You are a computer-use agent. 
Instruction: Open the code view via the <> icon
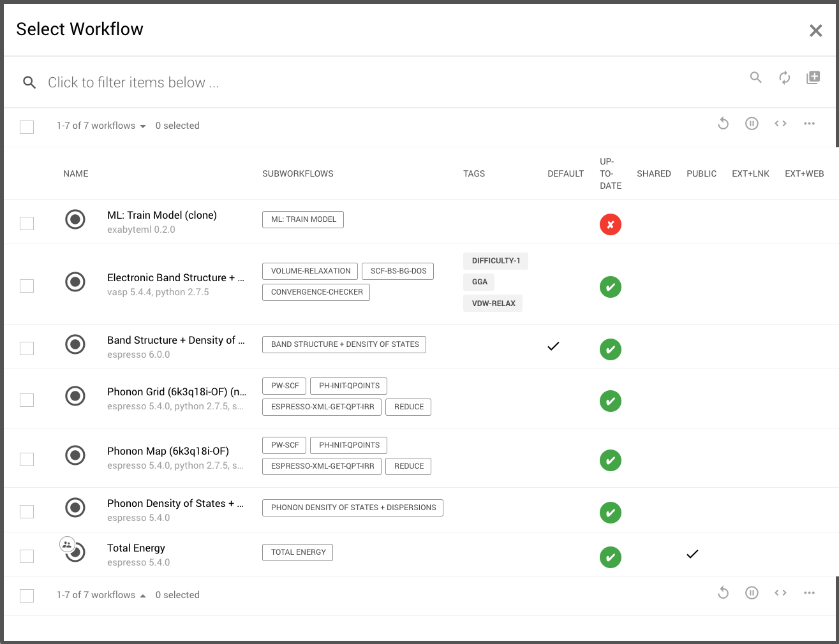780,123
